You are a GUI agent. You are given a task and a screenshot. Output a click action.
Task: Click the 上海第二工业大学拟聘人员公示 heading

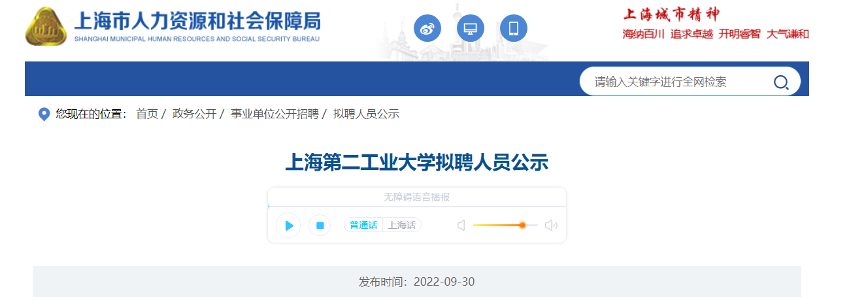(417, 162)
